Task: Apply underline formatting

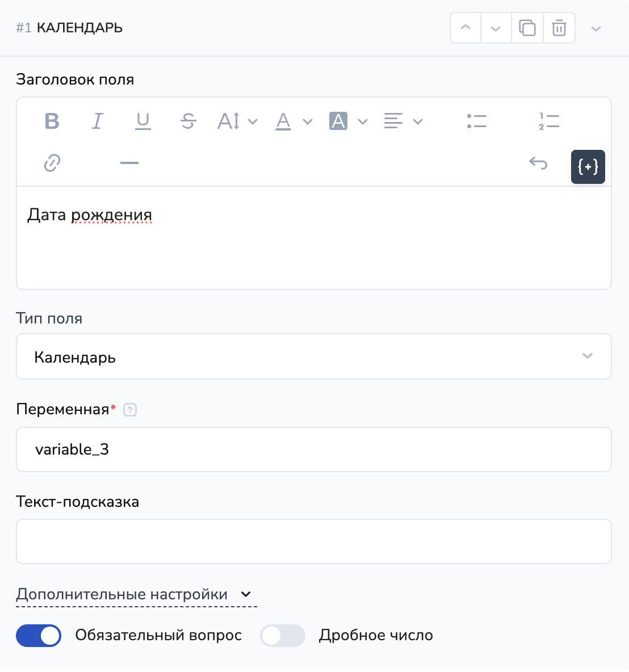Action: pos(143,121)
